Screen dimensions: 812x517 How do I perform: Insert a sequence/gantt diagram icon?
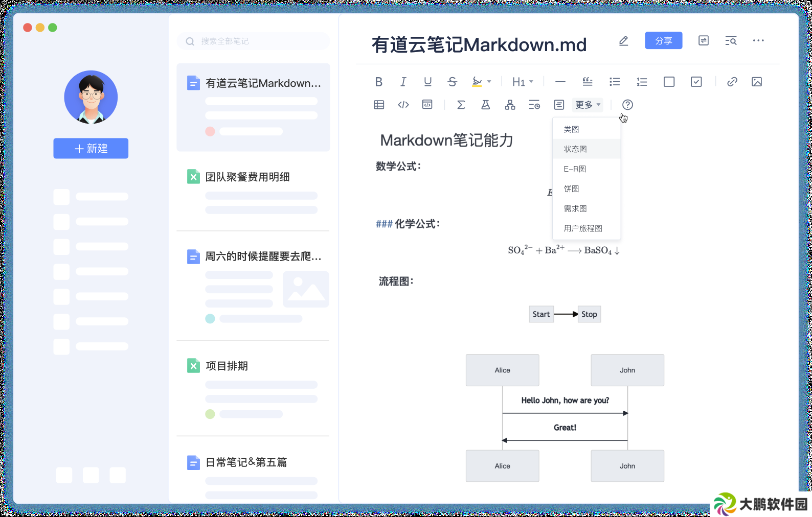point(534,105)
